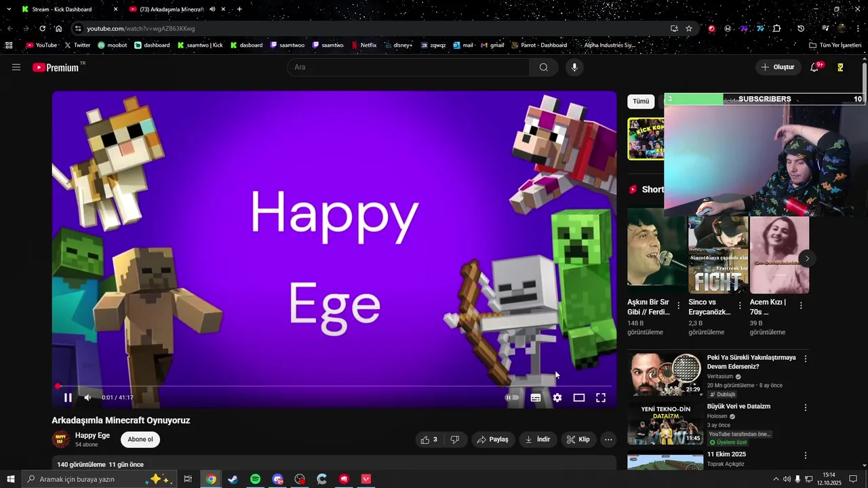The width and height of the screenshot is (868, 488).
Task: Reload the page
Action: click(42, 28)
